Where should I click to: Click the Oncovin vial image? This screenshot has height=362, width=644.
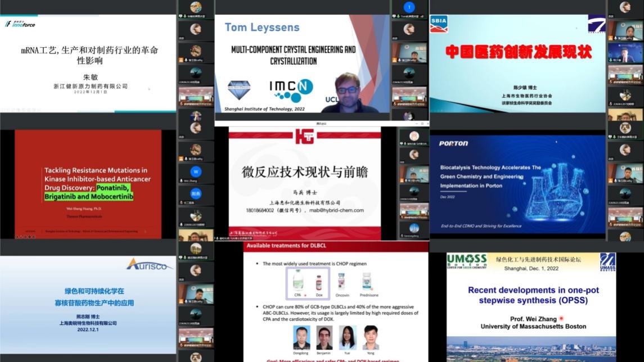point(341,281)
